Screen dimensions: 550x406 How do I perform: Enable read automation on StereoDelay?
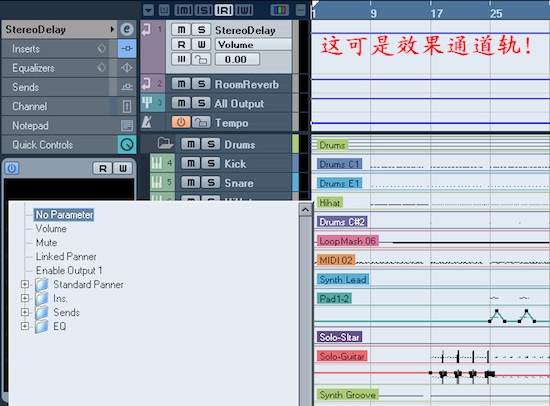pos(181,45)
